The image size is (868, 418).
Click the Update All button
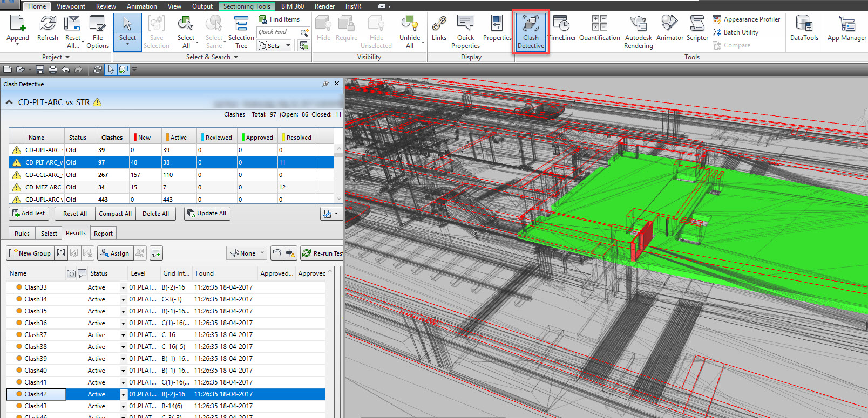pyautogui.click(x=207, y=214)
